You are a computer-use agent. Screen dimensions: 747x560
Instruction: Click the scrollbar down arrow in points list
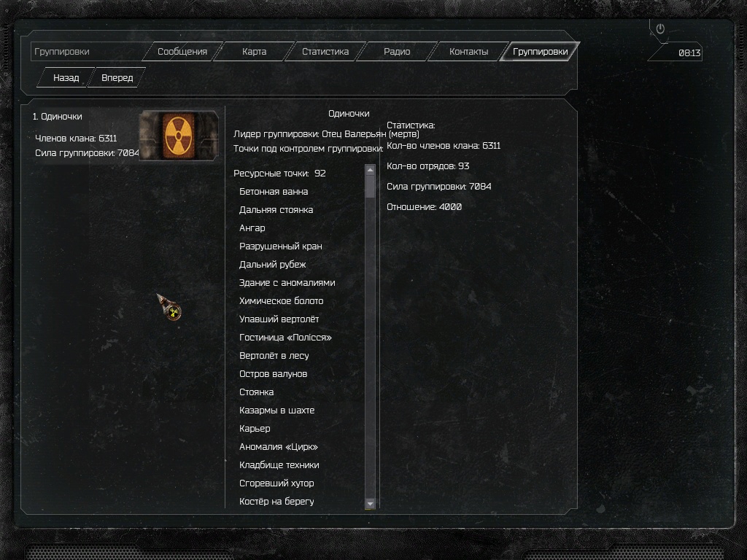point(370,503)
